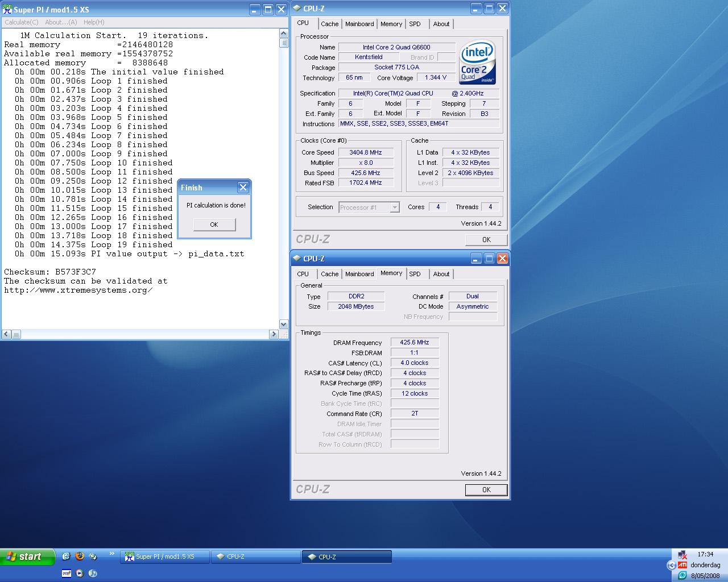Activate the first CPU-Z taskbar button
Viewport: 728px width, 582px height.
255,557
